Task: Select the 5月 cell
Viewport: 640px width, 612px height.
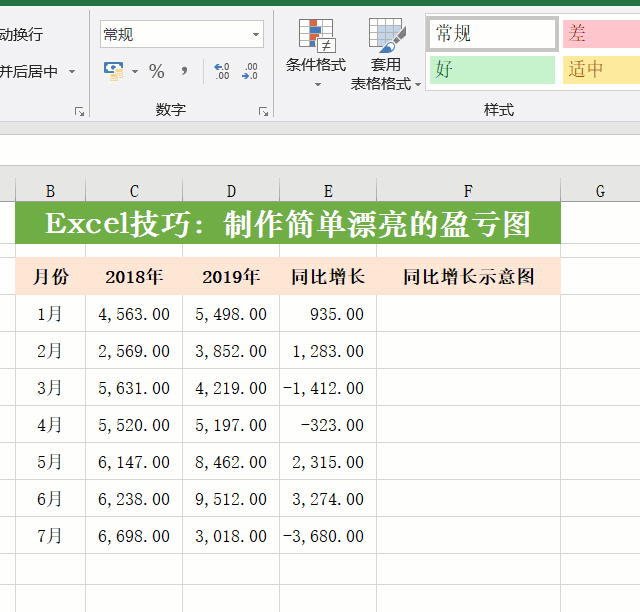Action: tap(50, 461)
